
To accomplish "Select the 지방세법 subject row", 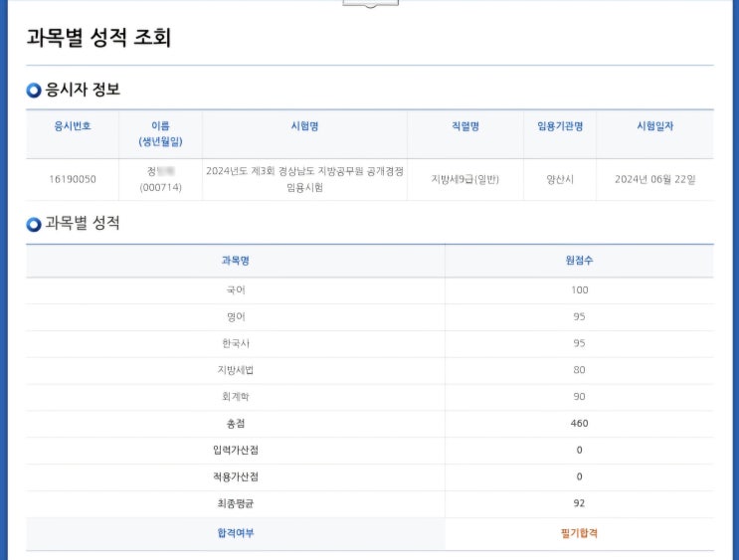I will click(235, 370).
